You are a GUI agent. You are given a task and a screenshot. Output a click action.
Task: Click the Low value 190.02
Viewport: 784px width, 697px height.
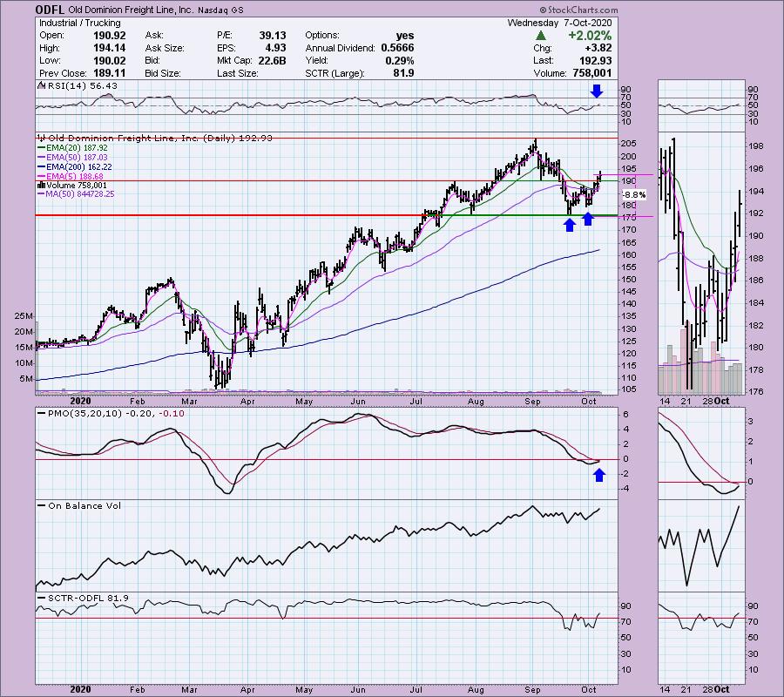(110, 60)
